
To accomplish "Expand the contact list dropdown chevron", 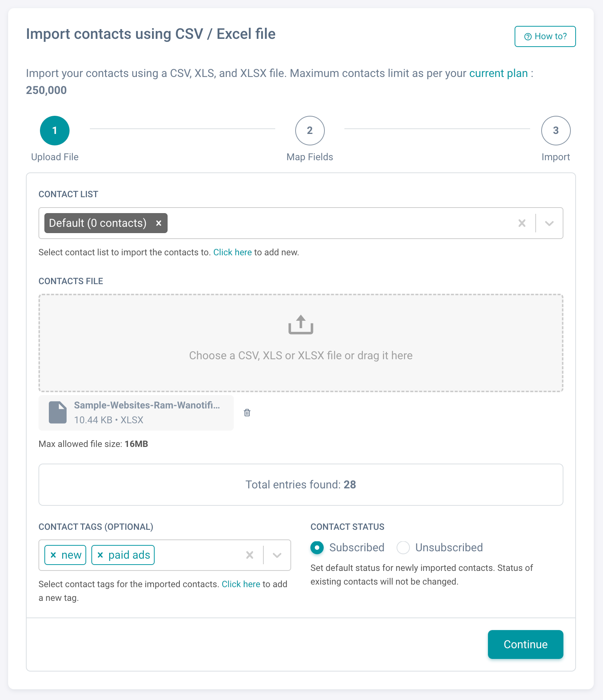I will (x=549, y=223).
